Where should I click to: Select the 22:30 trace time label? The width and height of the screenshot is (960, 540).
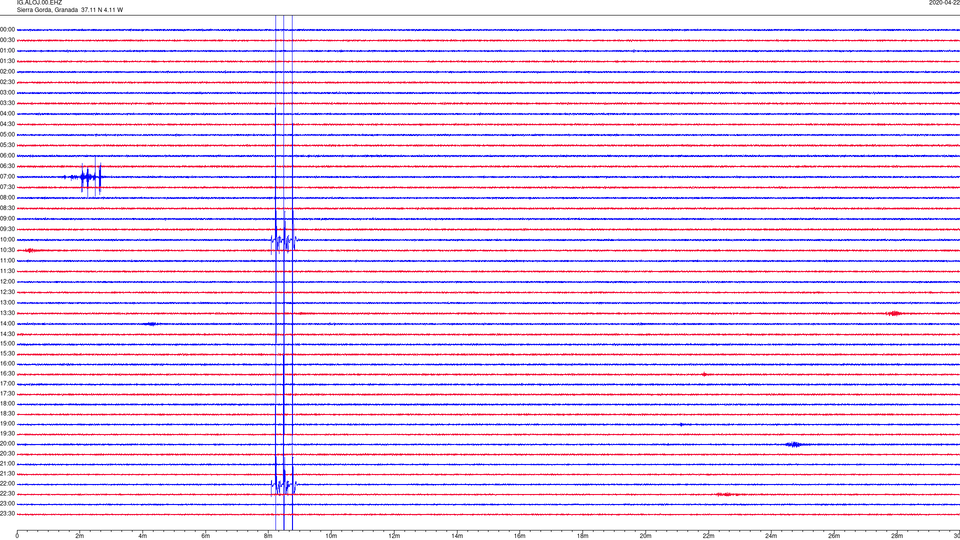(x=7, y=494)
